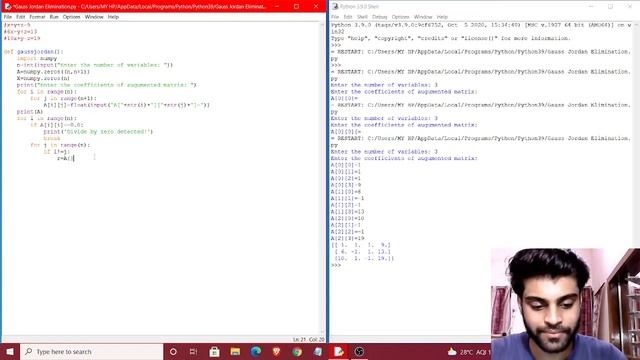
Task: Open the Window menu in the editor window
Action: point(94,17)
